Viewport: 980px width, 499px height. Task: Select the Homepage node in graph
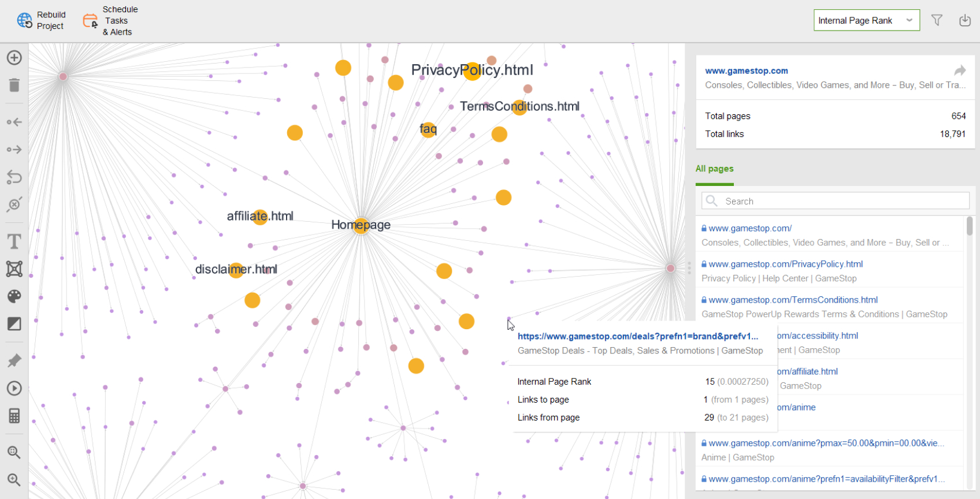click(x=361, y=225)
